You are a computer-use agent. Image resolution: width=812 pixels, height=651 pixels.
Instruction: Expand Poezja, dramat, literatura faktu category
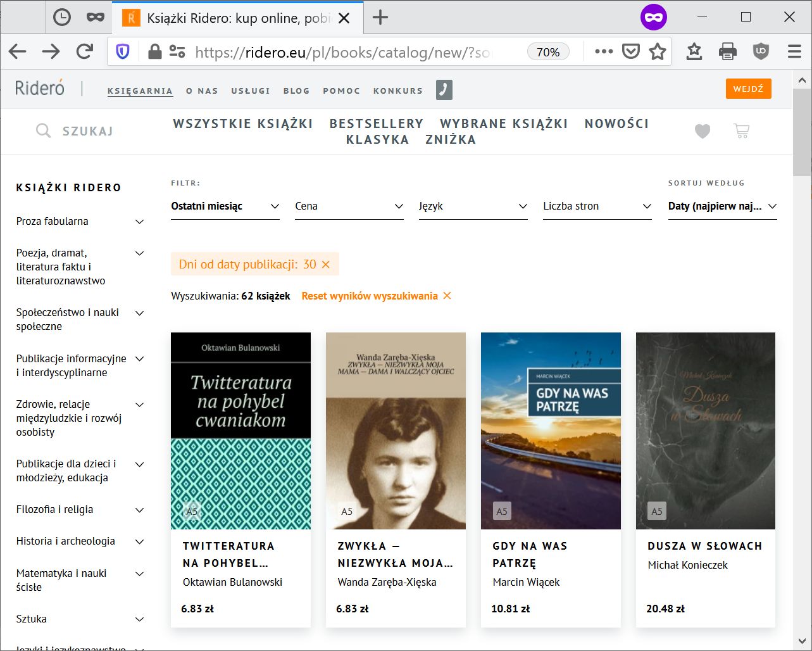pyautogui.click(x=140, y=253)
